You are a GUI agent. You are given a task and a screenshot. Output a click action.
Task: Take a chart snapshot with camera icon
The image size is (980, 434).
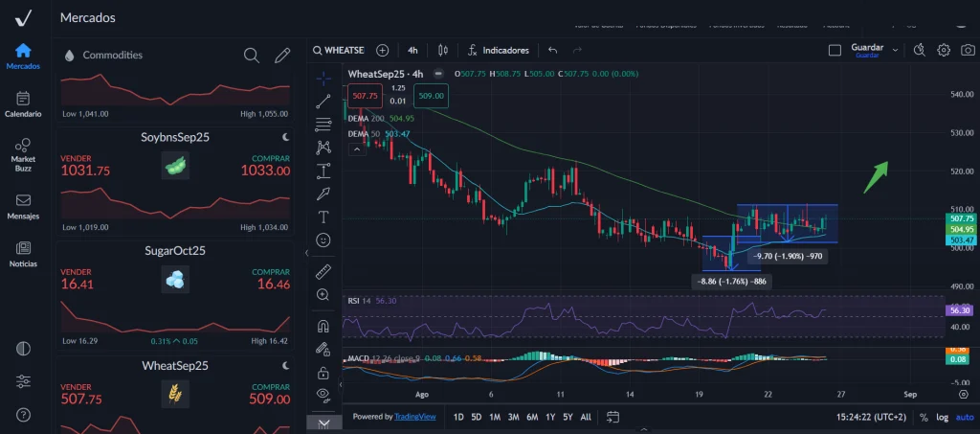tap(969, 50)
